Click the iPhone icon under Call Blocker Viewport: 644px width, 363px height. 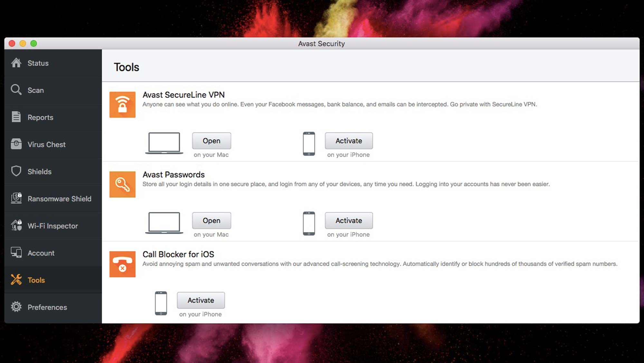pos(161,303)
